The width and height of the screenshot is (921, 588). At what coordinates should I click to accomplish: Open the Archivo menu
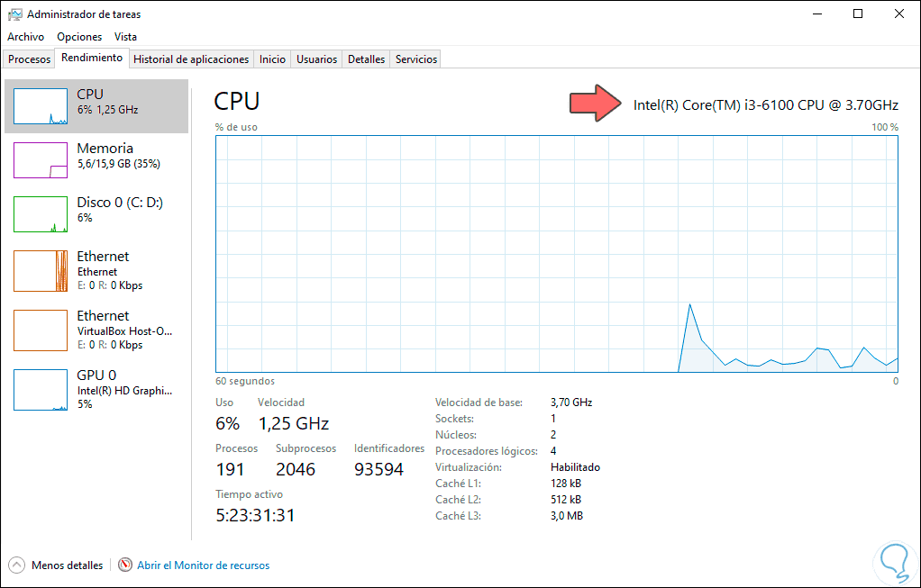tap(26, 36)
